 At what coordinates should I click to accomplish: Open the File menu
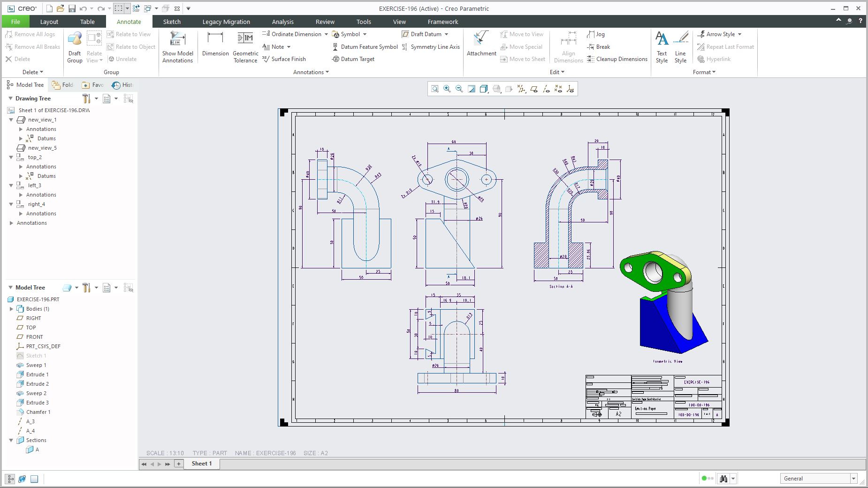[15, 22]
